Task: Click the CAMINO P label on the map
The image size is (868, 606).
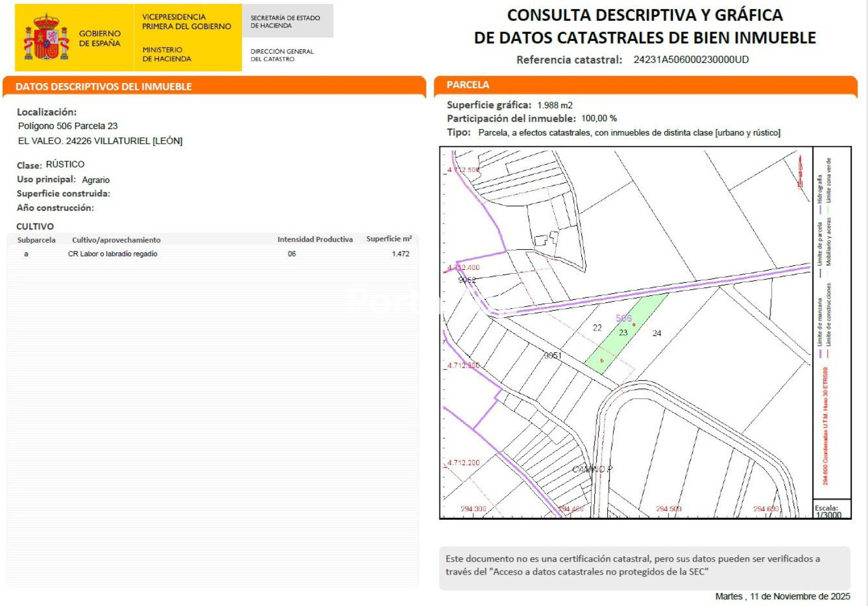Action: click(x=592, y=469)
